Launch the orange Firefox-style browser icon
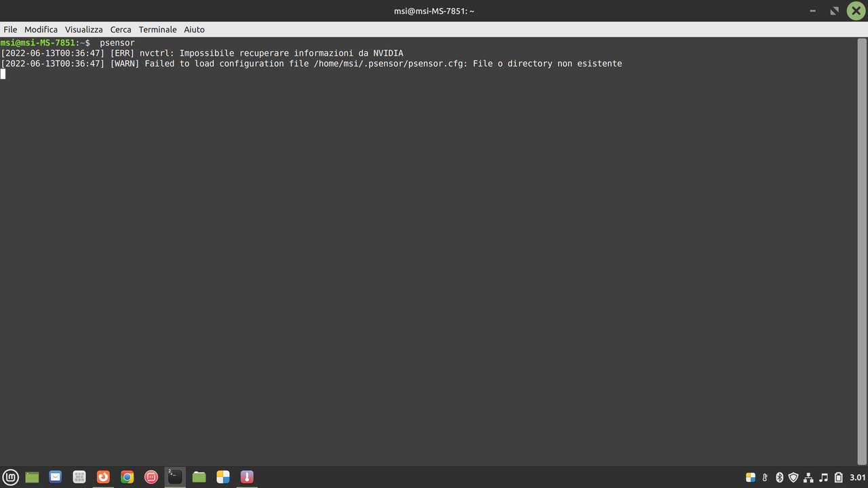This screenshot has height=488, width=868. coord(103,477)
